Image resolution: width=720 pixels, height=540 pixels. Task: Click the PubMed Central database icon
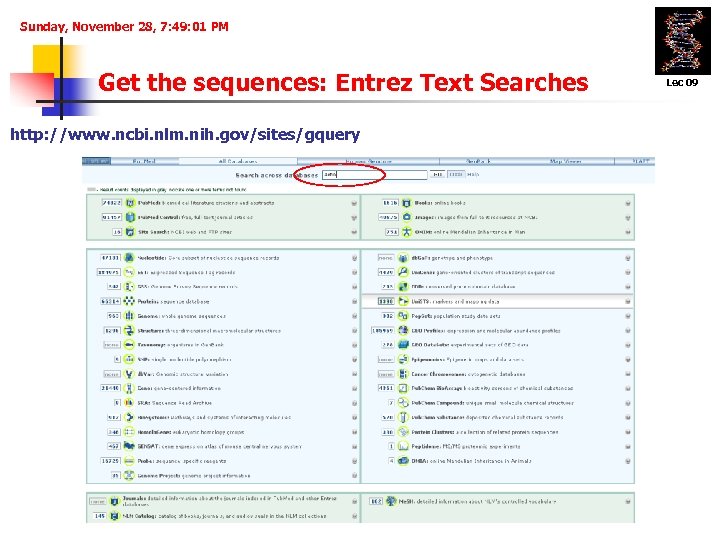[129, 217]
